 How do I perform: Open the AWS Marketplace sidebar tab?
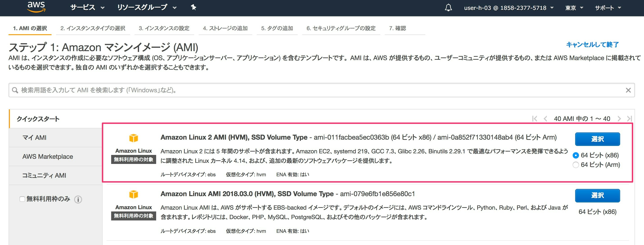pyautogui.click(x=48, y=157)
